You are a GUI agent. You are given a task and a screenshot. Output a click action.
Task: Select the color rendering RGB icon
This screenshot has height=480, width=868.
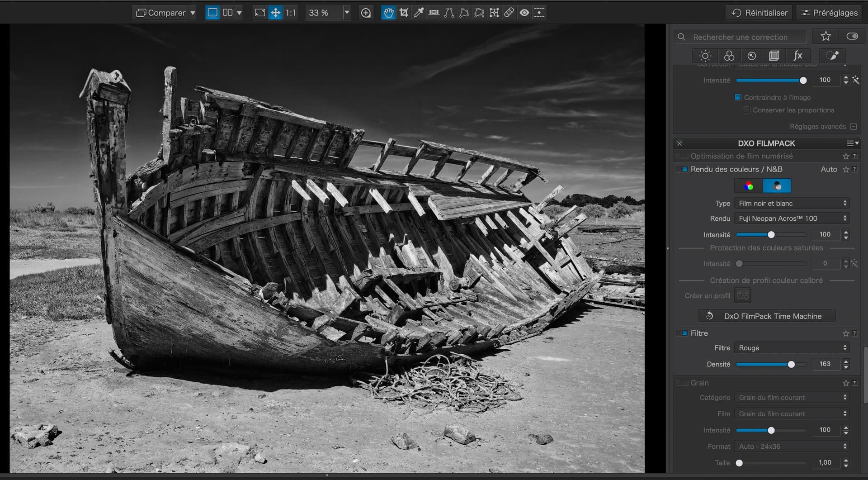[749, 185]
